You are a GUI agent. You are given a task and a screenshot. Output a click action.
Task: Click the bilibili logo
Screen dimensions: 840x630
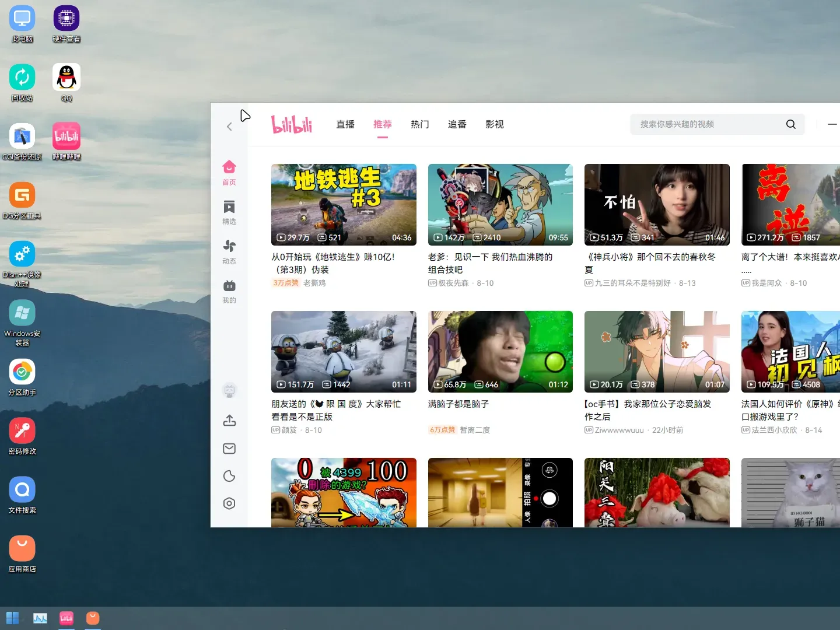[x=292, y=124]
